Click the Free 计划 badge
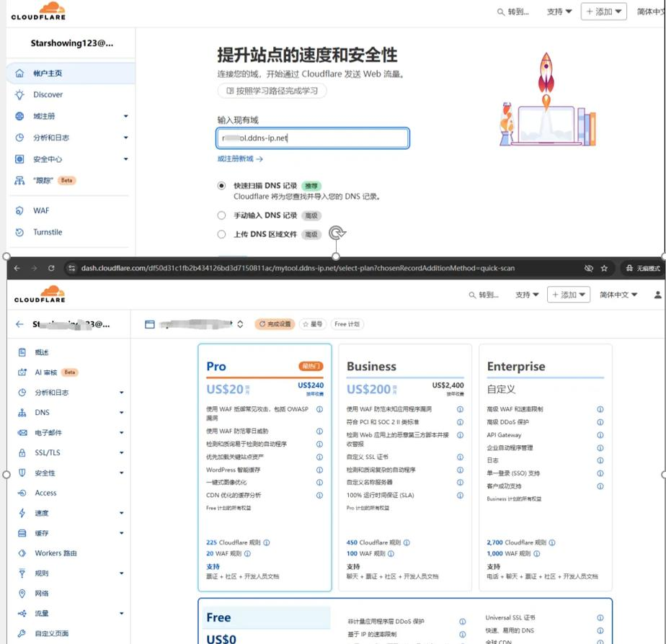666x644 pixels. 347,324
